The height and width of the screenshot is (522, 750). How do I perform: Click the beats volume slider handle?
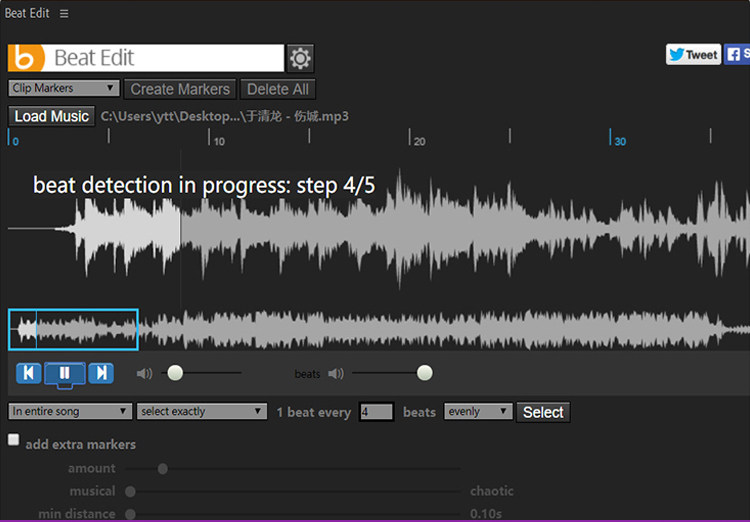(425, 373)
